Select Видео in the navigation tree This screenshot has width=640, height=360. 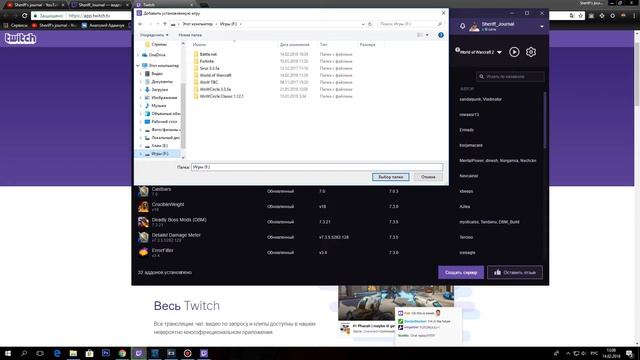(x=157, y=73)
